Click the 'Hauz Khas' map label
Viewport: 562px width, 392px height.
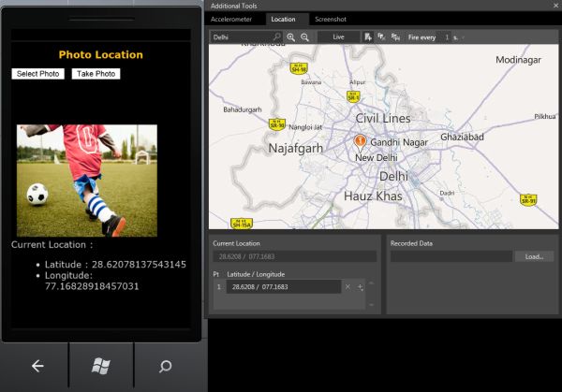(373, 196)
